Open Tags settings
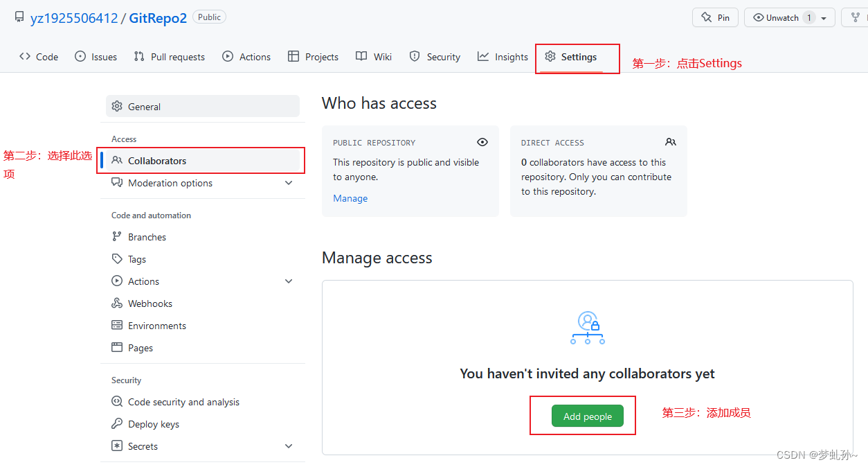 203,259
